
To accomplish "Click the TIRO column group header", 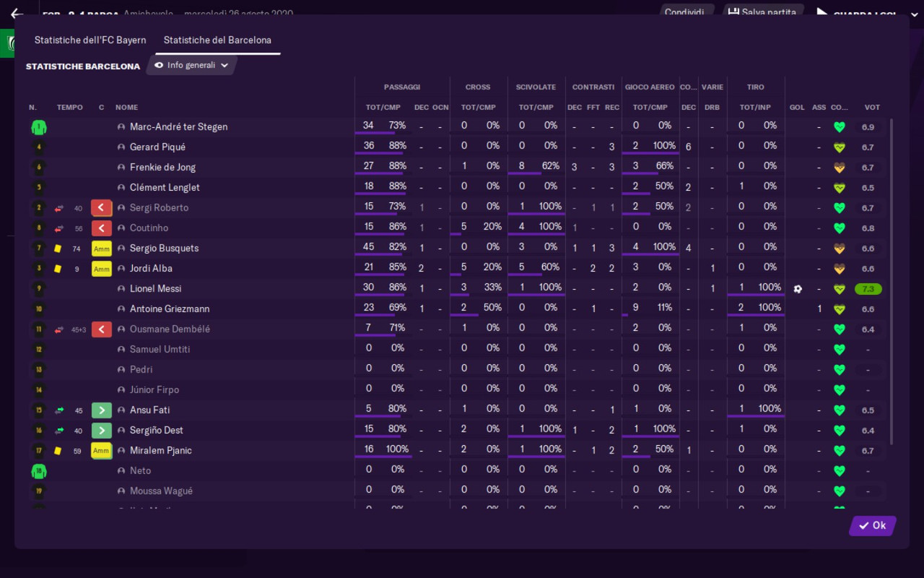I will coord(756,87).
